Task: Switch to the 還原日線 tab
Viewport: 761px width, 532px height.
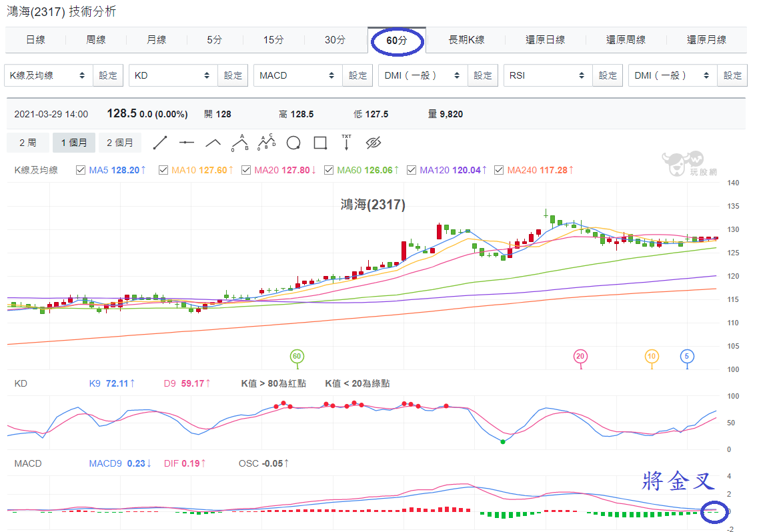Action: pos(545,40)
